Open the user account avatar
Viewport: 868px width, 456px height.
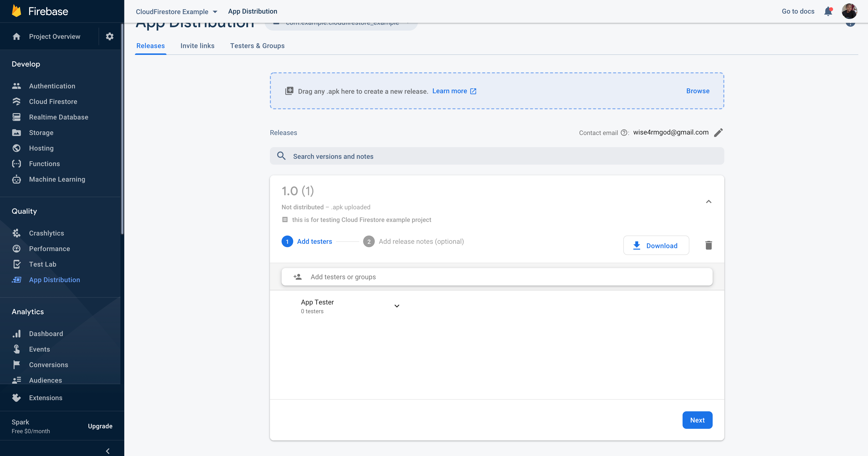[x=849, y=11]
